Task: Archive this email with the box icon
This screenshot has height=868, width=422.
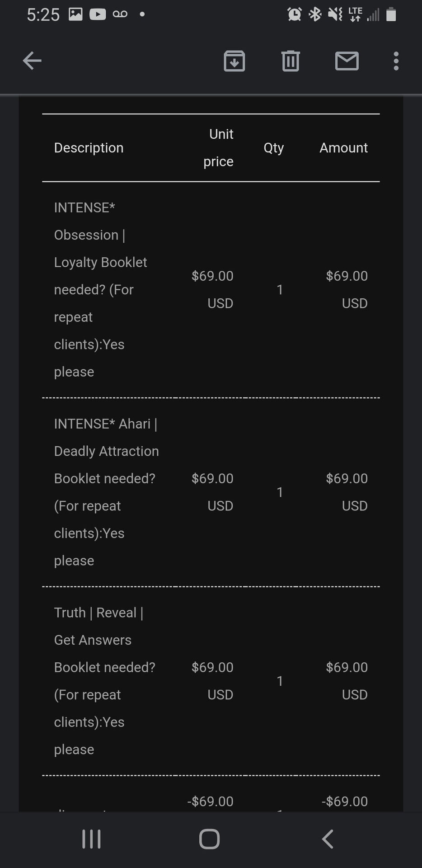Action: point(234,61)
